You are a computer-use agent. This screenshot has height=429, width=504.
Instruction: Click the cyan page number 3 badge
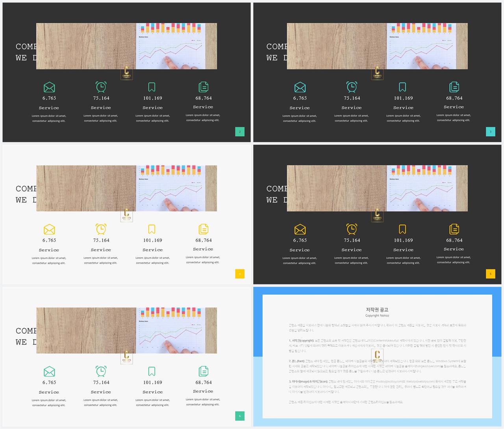[491, 132]
